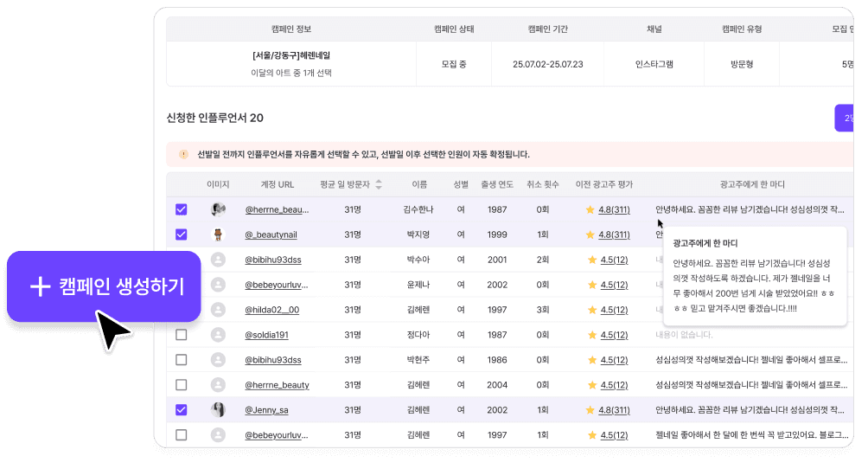The image size is (868, 469).
Task: Open 4.5(12) rating in 정다아 row
Action: coord(615,335)
